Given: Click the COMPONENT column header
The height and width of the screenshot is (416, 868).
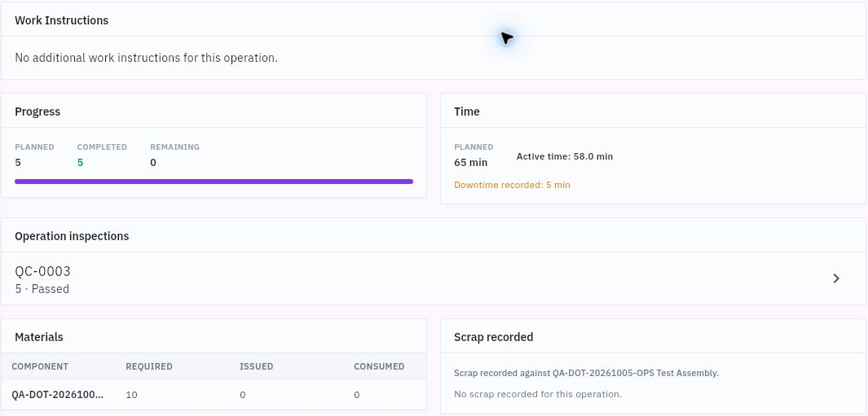Looking at the screenshot, I should [40, 367].
